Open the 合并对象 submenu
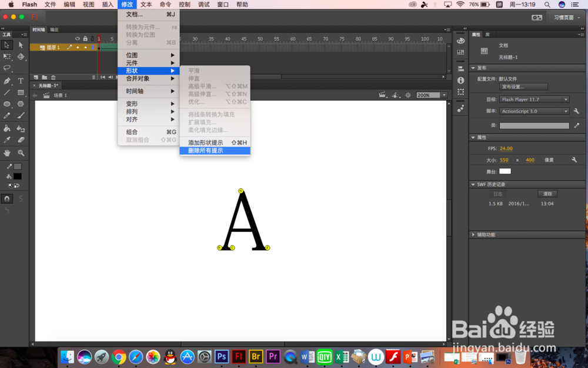The height and width of the screenshot is (368, 588). [x=149, y=78]
